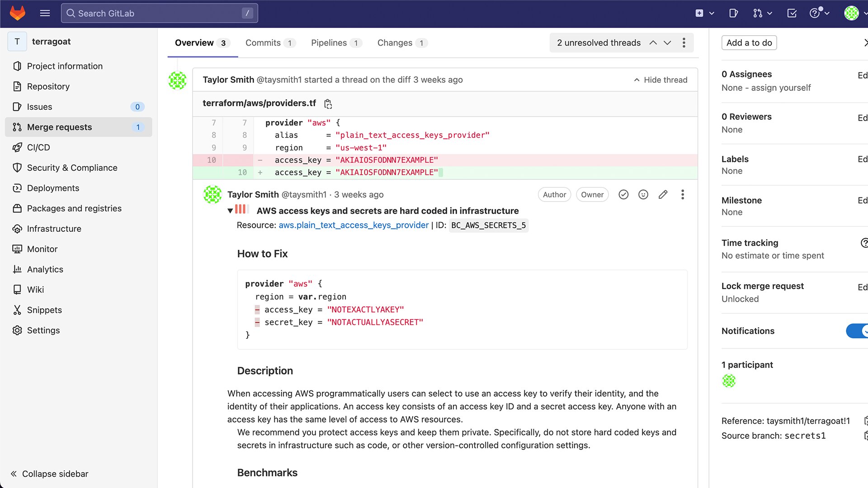Collapse the AWS access keys details triangle
Screen dimensions: 868x488
pyautogui.click(x=230, y=211)
